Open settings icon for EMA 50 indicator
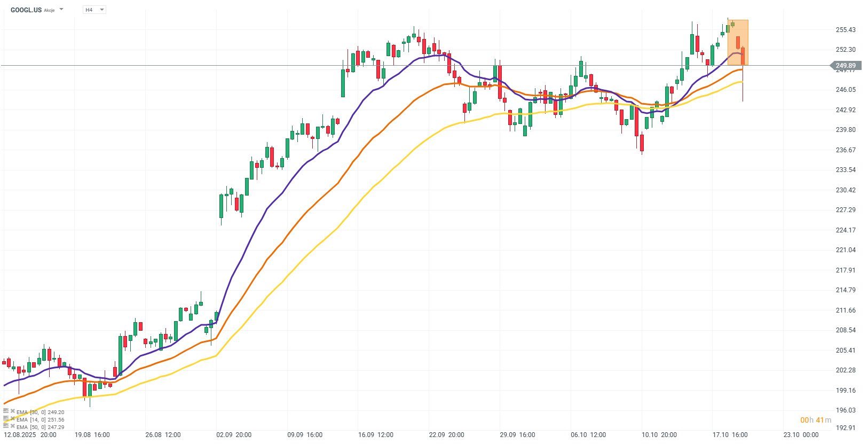 (x=6, y=426)
